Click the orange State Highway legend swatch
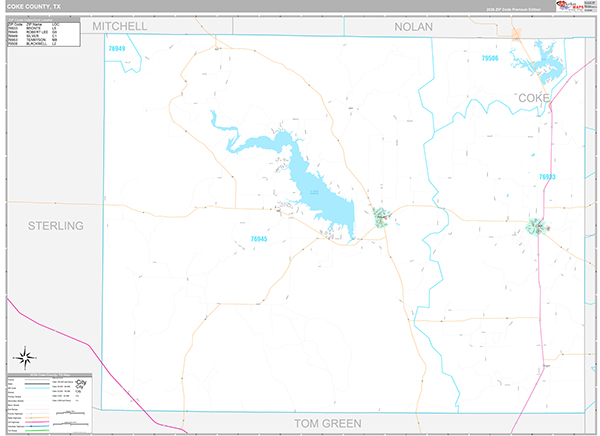This screenshot has height=436, width=600. 37,418
